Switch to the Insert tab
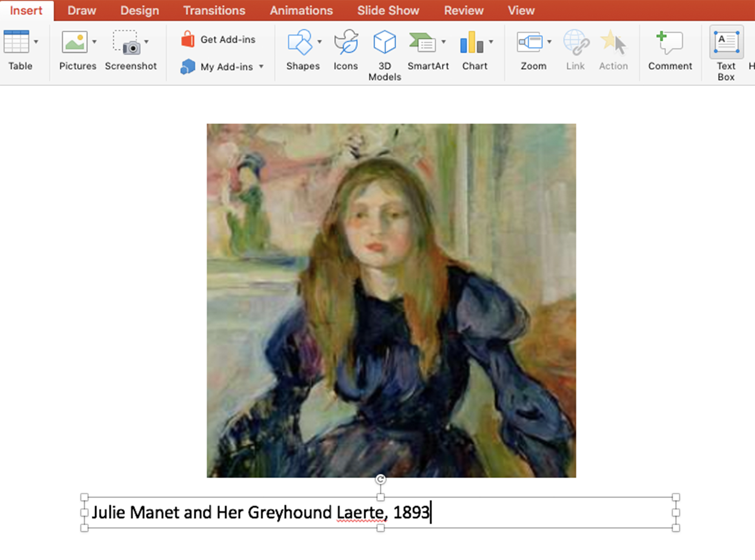The image size is (755, 560). click(26, 11)
